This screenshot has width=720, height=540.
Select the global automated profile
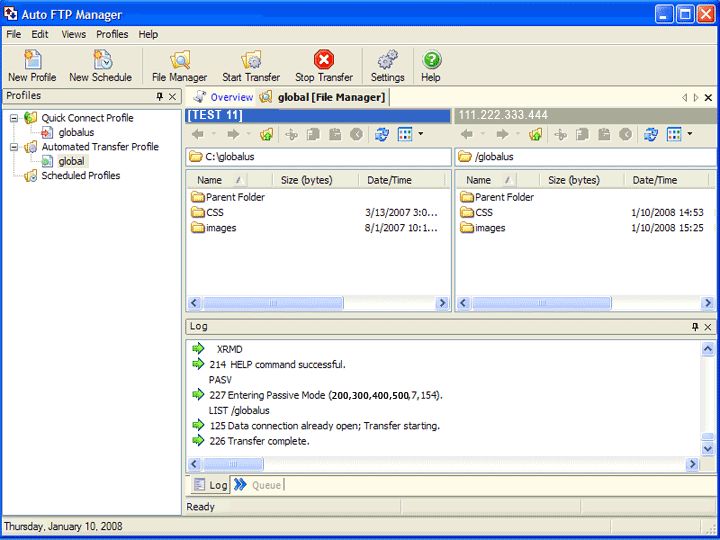71,161
